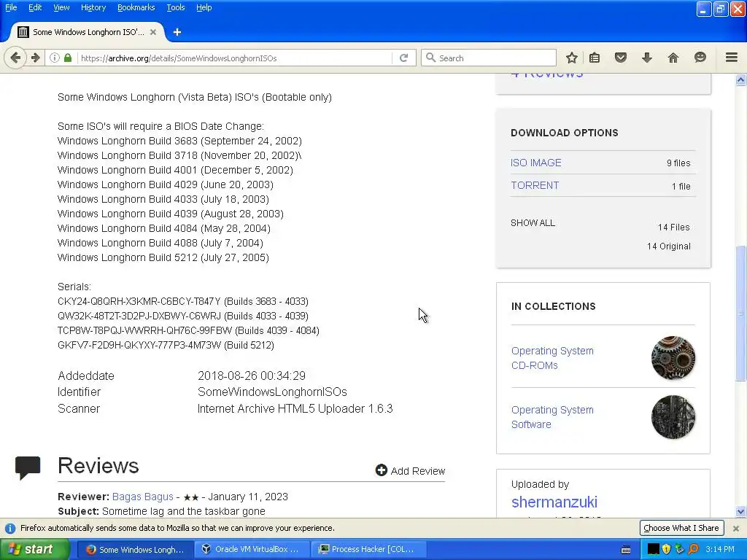Save page to Pocket icon
The image size is (747, 560).
pyautogui.click(x=620, y=58)
